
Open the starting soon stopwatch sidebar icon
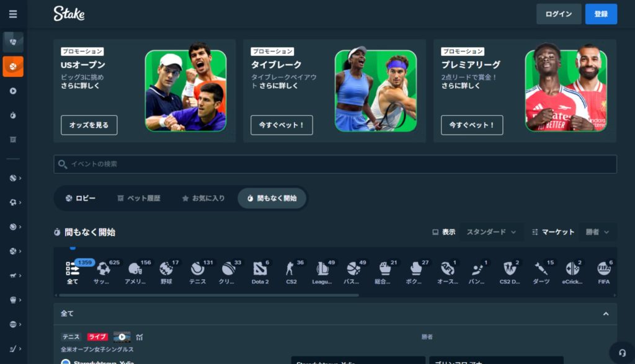[13, 115]
